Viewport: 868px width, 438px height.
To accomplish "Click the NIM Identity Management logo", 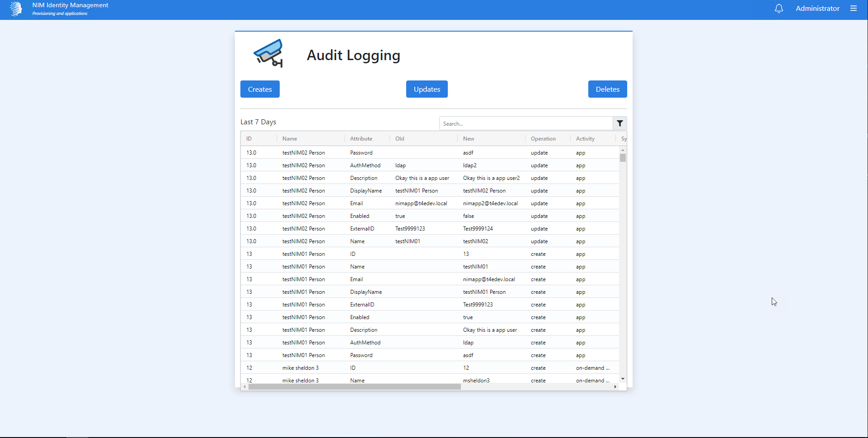I will click(17, 9).
